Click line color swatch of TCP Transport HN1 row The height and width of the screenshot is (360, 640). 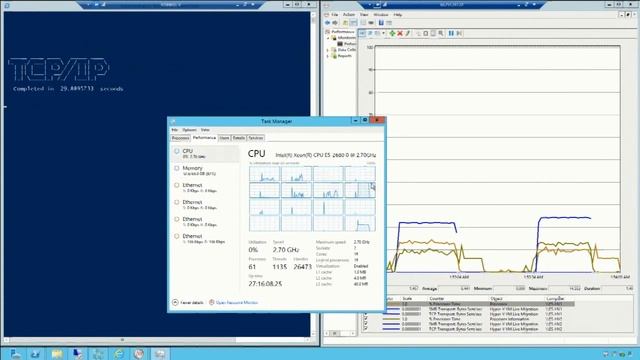[391, 314]
